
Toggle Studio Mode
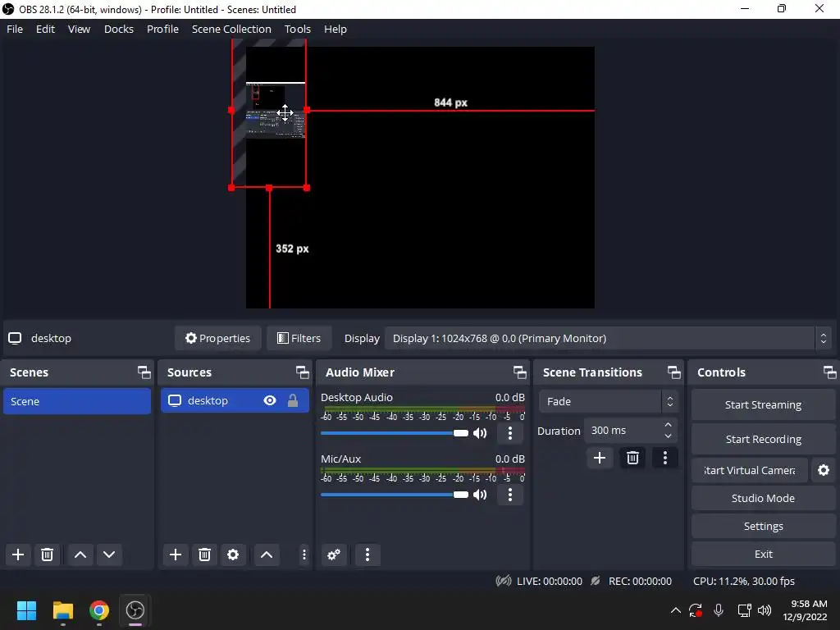click(763, 498)
